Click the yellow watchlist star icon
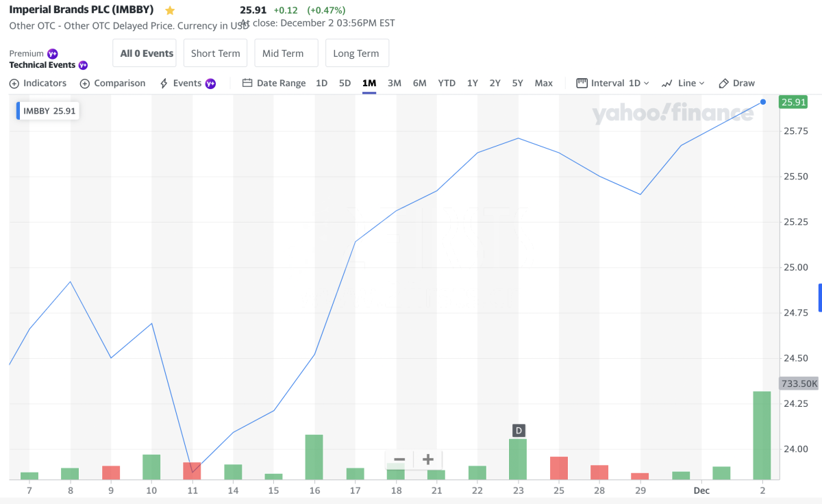822x504 pixels. 170,10
